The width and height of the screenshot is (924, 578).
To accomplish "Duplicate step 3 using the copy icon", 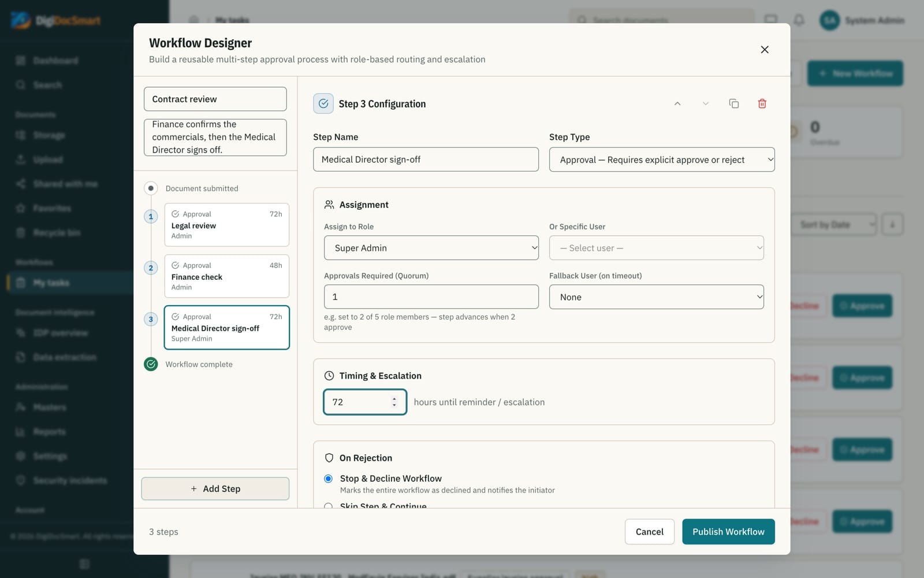I will tap(734, 103).
